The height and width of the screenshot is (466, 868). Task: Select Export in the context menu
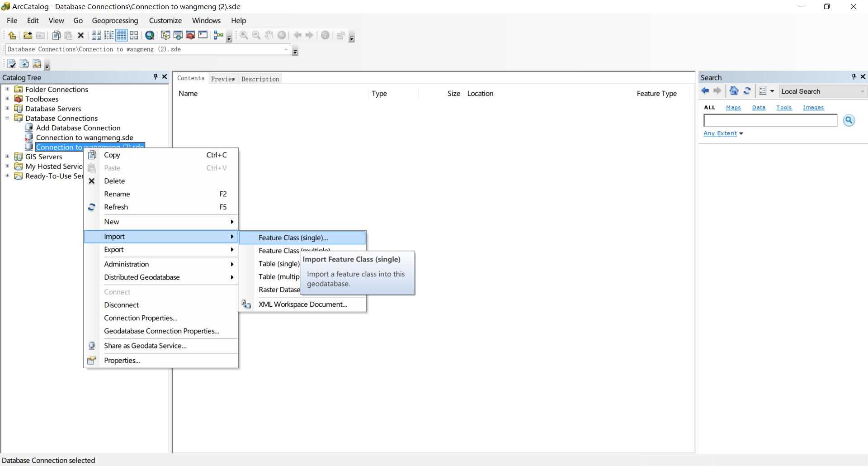161,249
